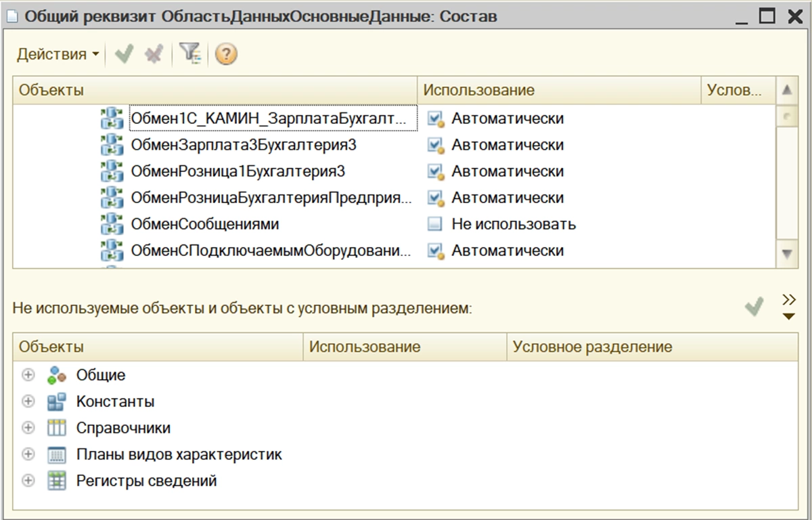The height and width of the screenshot is (520, 812).
Task: Click the filter funnel toolbar icon
Action: tap(190, 54)
